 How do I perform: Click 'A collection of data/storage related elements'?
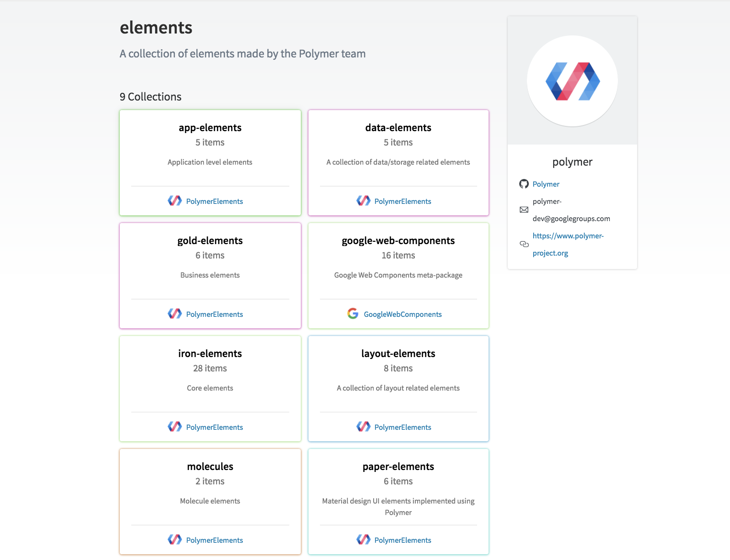click(398, 162)
